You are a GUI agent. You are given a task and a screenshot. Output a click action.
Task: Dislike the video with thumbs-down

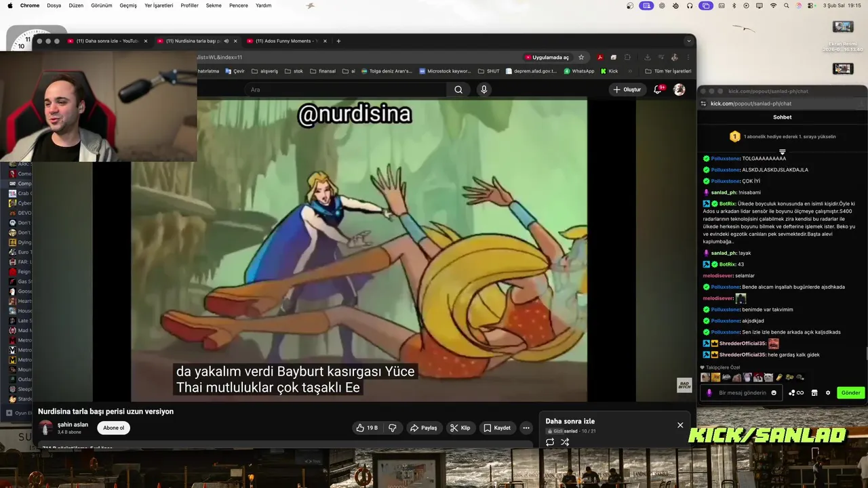click(392, 428)
